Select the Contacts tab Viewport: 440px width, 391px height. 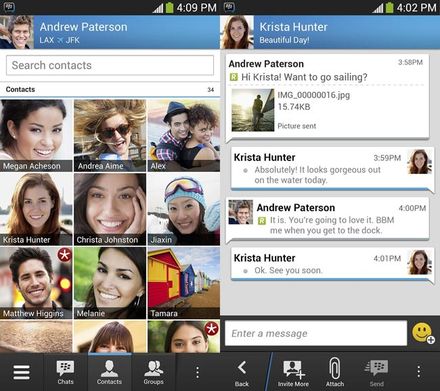(x=109, y=372)
